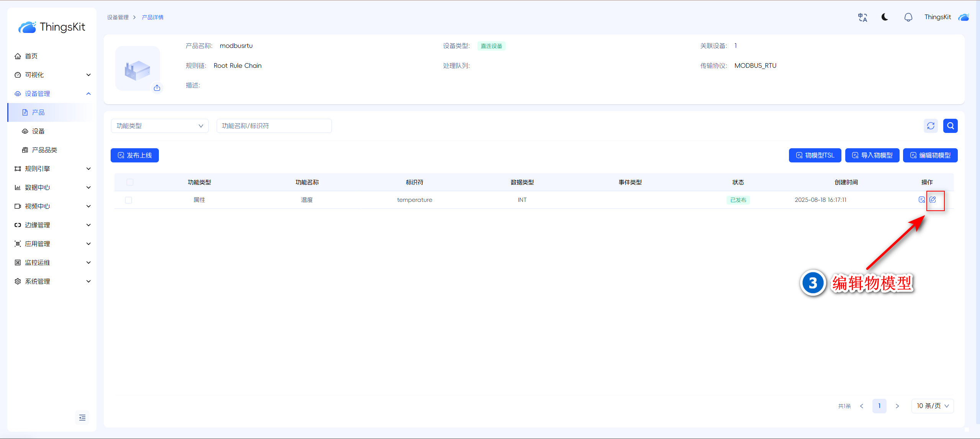Collapse sidebar using bottom menu fold icon
The width and height of the screenshot is (980, 439).
(82, 418)
